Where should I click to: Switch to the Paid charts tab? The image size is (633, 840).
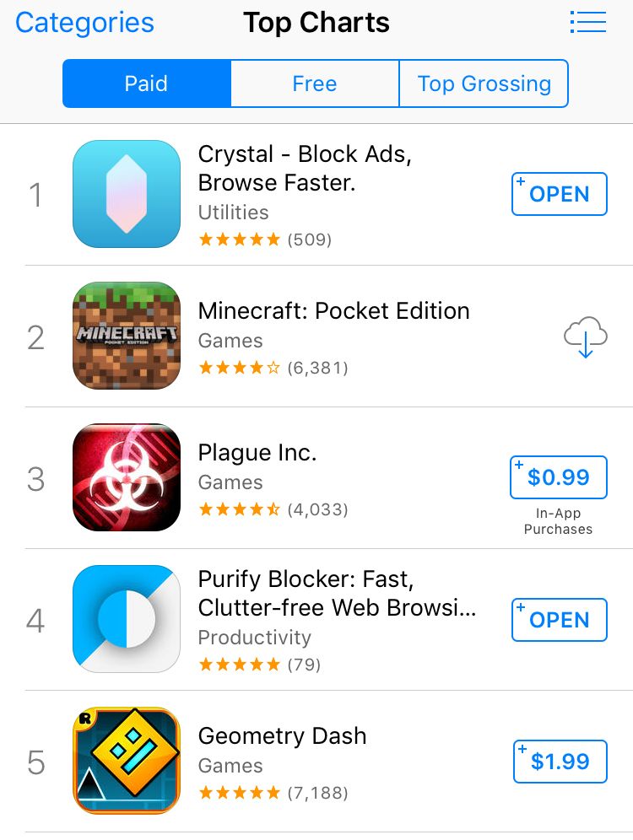pyautogui.click(x=146, y=83)
